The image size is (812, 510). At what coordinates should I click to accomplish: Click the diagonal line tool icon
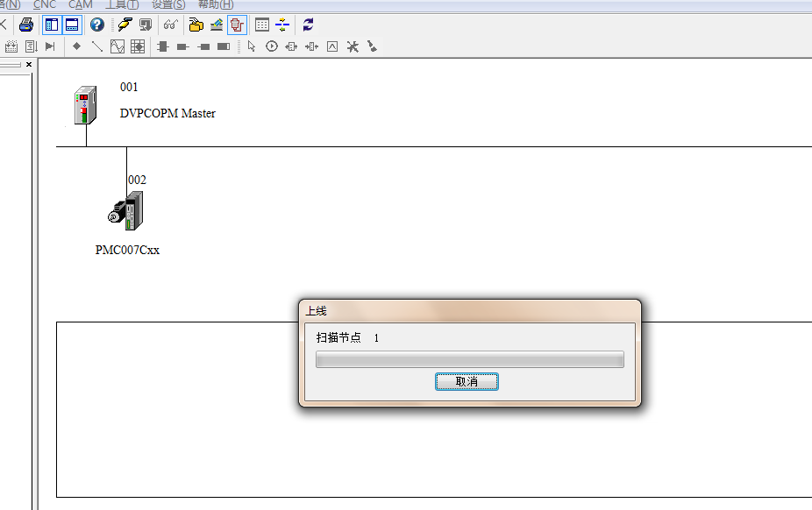tap(96, 46)
